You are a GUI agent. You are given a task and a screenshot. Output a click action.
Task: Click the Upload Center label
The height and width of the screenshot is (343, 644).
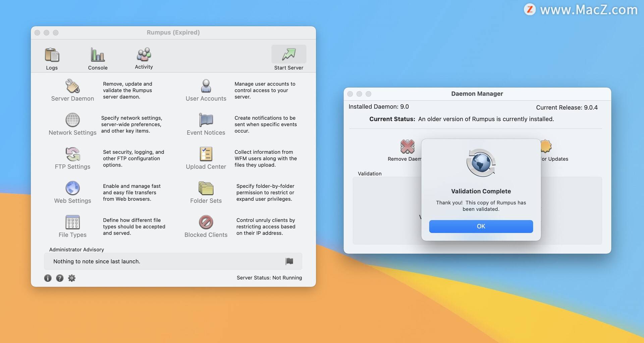click(206, 167)
